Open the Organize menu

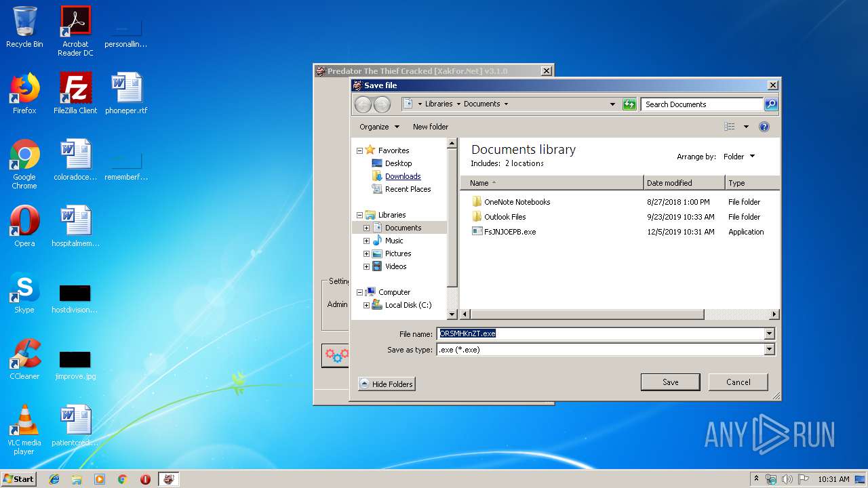[379, 127]
